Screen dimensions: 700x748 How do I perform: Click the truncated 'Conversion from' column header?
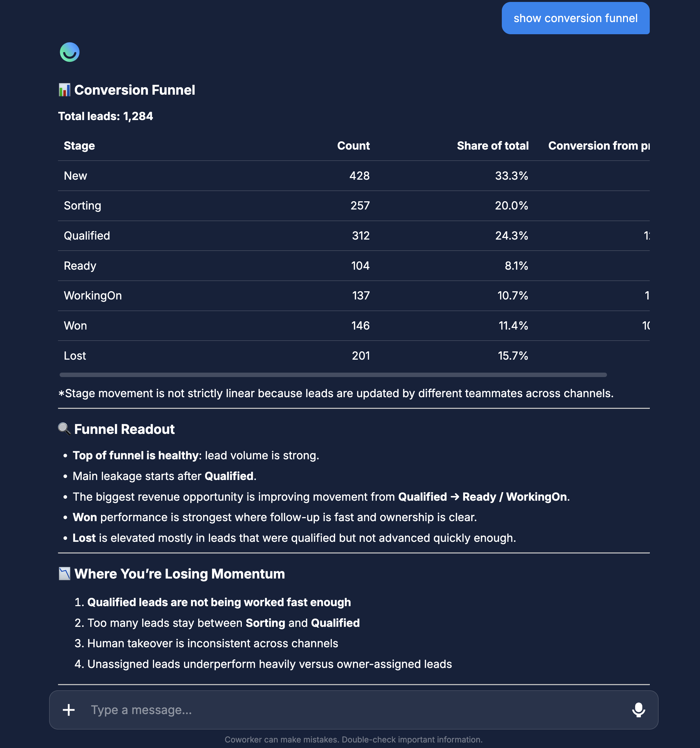599,146
